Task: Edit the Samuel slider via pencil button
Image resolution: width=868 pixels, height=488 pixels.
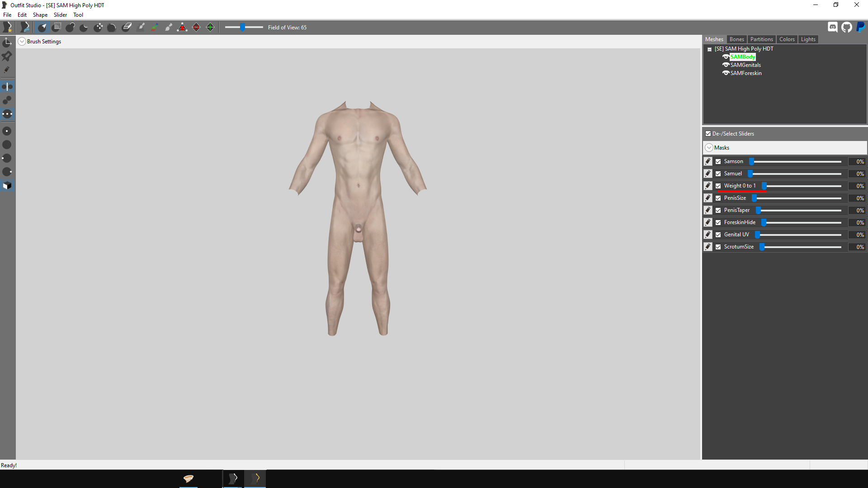Action: pos(708,174)
